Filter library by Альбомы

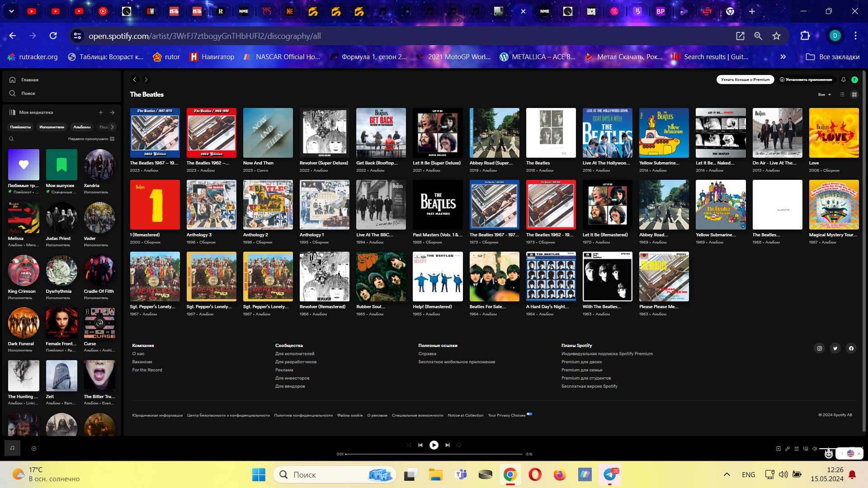click(x=82, y=127)
